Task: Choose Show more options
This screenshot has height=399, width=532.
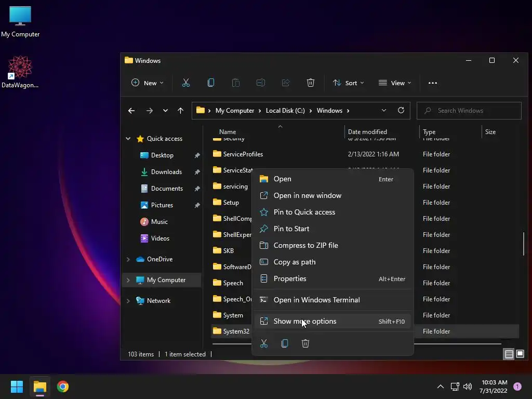Action: click(332, 321)
